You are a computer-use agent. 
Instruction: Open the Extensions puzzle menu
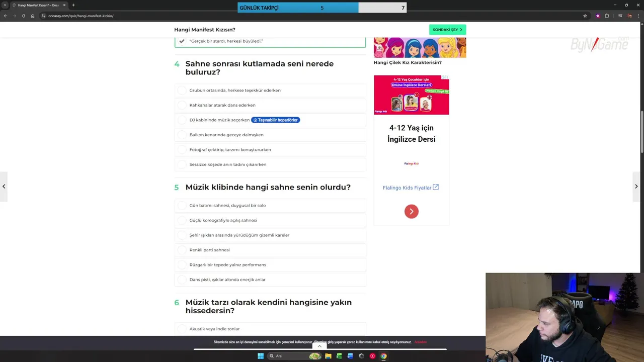[607, 16]
